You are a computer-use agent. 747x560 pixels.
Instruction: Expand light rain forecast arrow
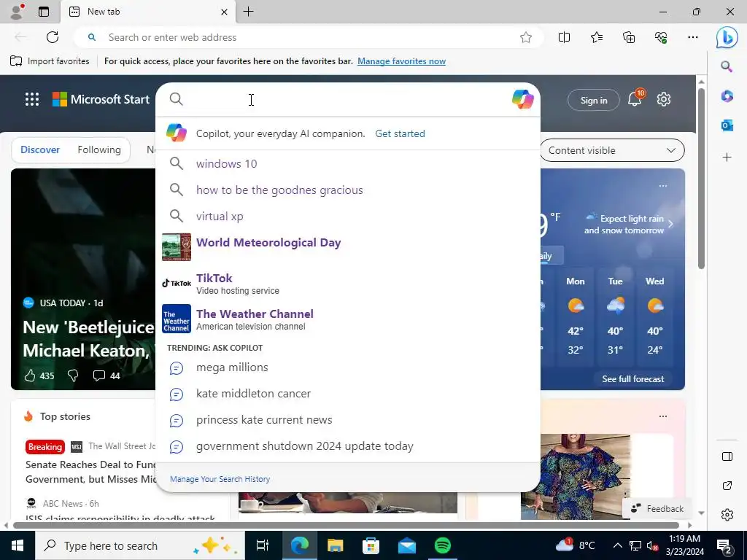(x=671, y=224)
